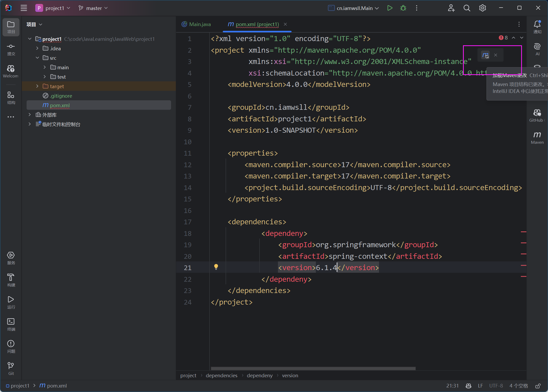548x392 pixels.
Task: Open the Structure tool window
Action: pos(11,98)
